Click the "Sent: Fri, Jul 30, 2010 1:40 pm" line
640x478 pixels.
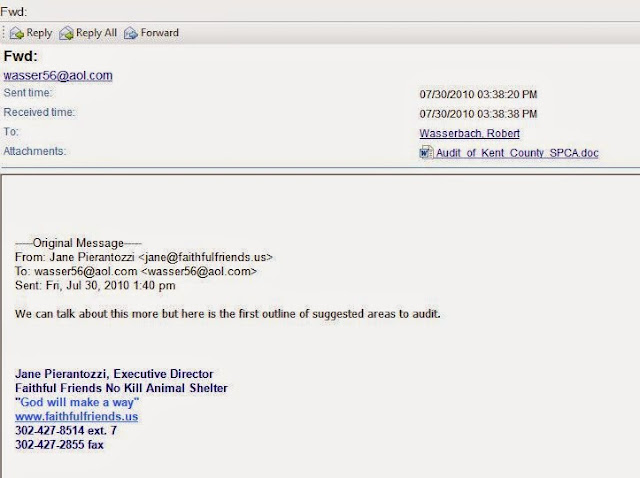[95, 285]
